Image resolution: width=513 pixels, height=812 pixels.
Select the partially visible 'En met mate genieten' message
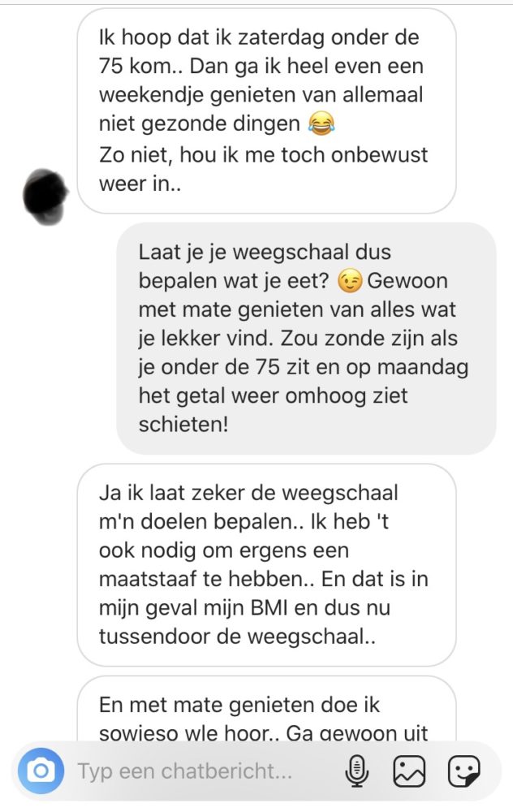point(266,710)
